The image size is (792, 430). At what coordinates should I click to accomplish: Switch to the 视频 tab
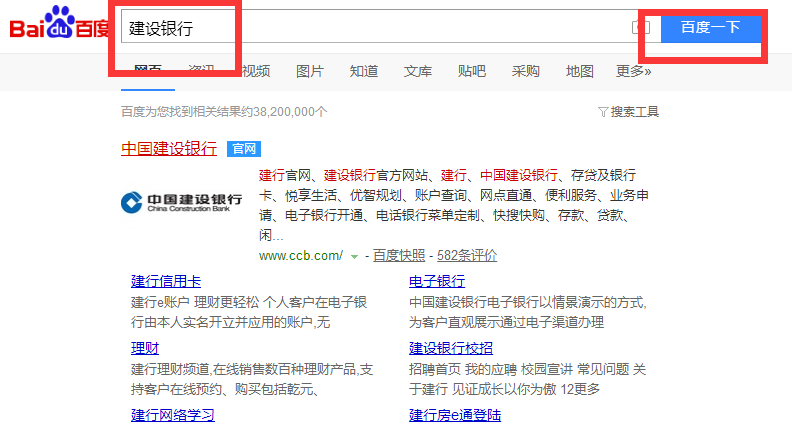256,71
